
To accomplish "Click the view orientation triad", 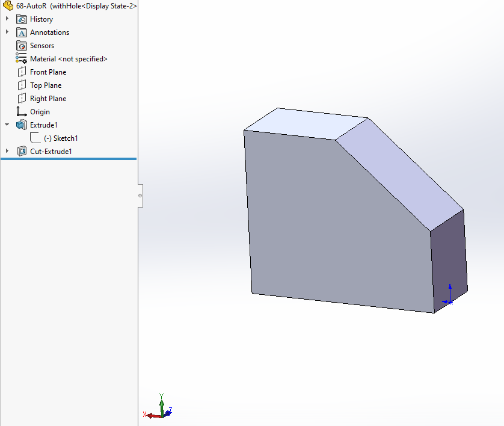I will click(158, 406).
